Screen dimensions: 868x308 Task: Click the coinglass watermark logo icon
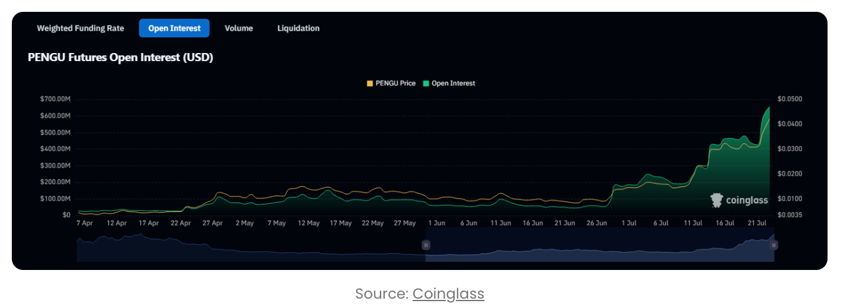pos(717,200)
